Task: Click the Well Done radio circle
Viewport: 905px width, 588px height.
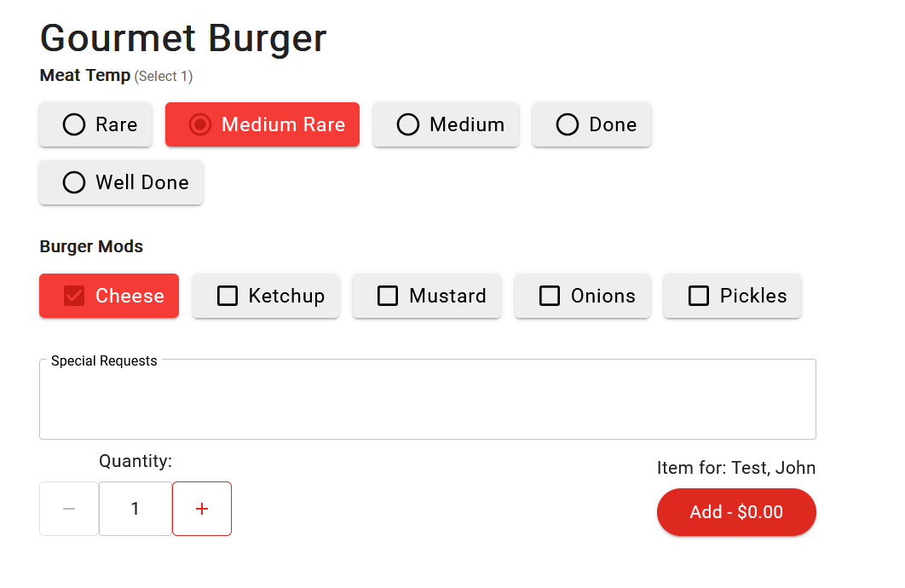Action: (74, 183)
